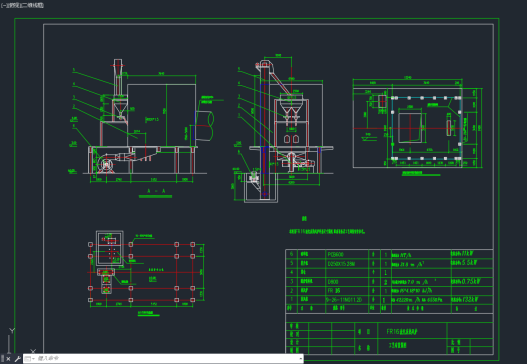This screenshot has width=527, height=364.
Task: Select the "FR16" title block drawing name
Action: click(402, 332)
